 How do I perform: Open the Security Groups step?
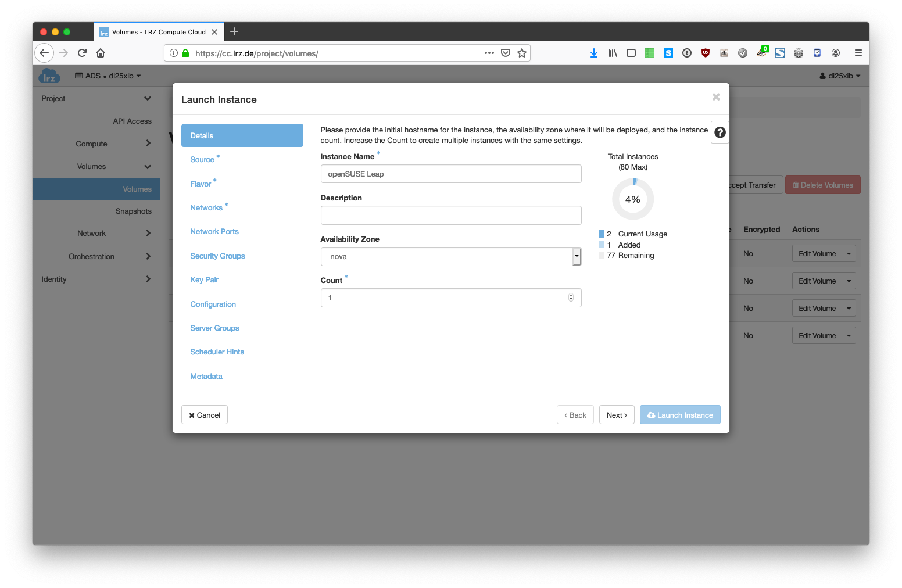(217, 256)
